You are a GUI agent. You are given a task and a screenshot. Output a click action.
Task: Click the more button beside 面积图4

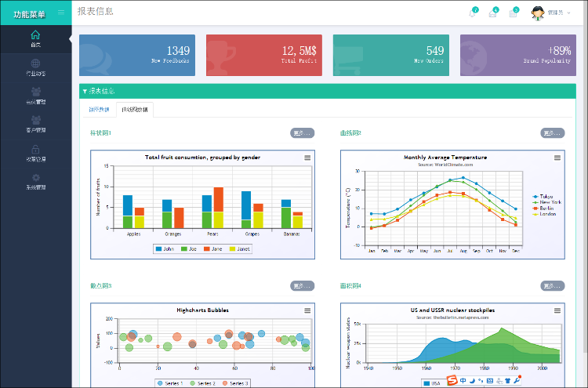pos(552,285)
